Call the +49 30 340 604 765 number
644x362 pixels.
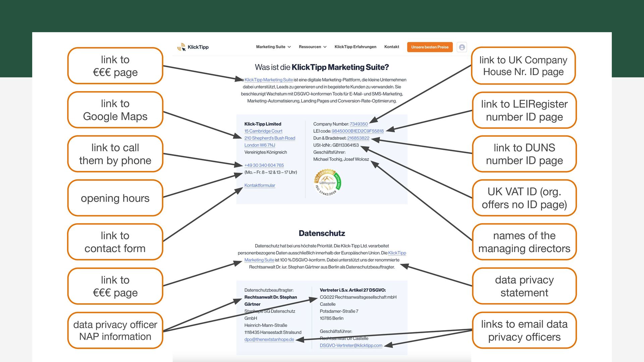(x=264, y=165)
